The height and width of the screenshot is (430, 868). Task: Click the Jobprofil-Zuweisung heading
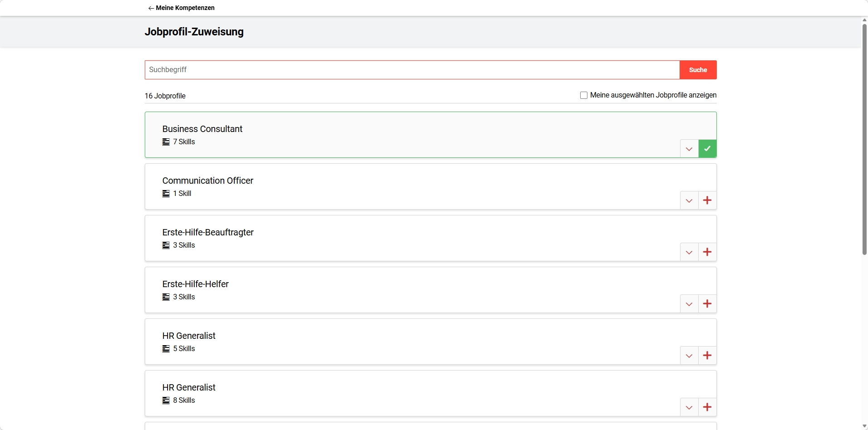pyautogui.click(x=194, y=32)
